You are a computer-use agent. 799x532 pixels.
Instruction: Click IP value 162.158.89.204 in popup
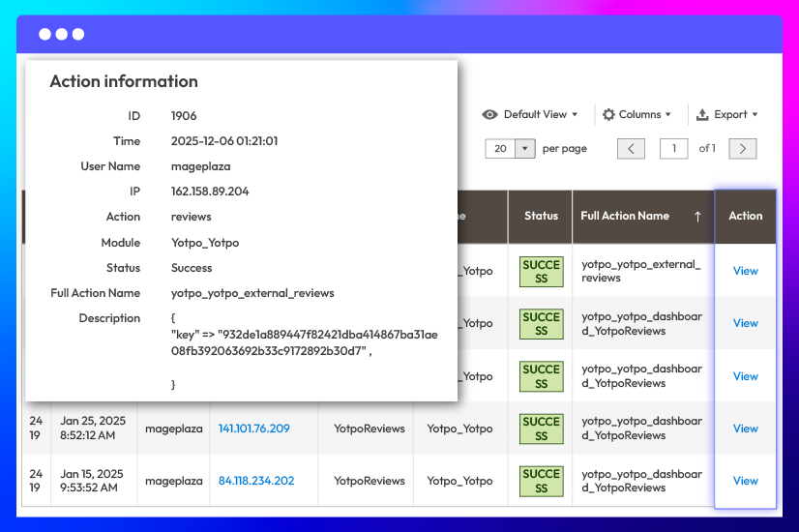[x=210, y=192]
